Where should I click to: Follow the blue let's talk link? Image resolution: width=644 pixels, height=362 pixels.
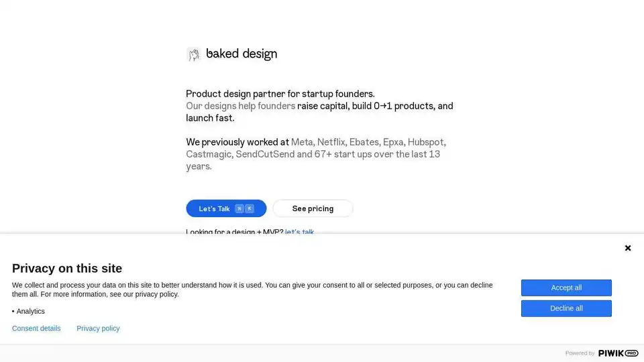(x=299, y=231)
